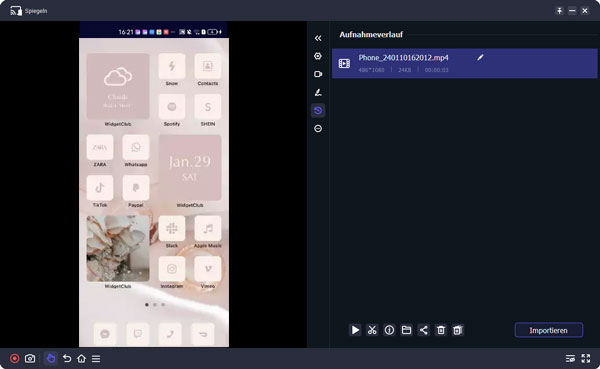Toggle the touch control hand icon
The image size is (600, 369).
[x=51, y=359]
